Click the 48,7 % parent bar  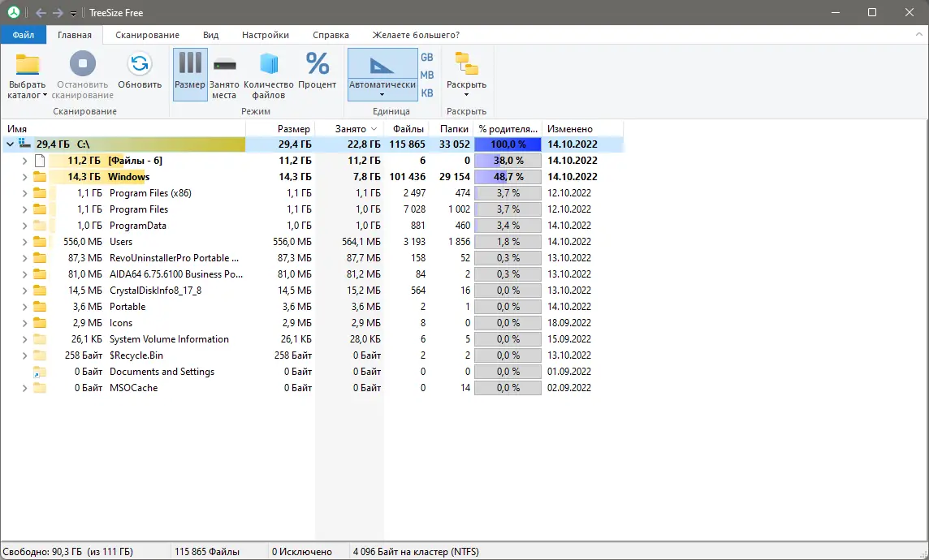click(508, 176)
